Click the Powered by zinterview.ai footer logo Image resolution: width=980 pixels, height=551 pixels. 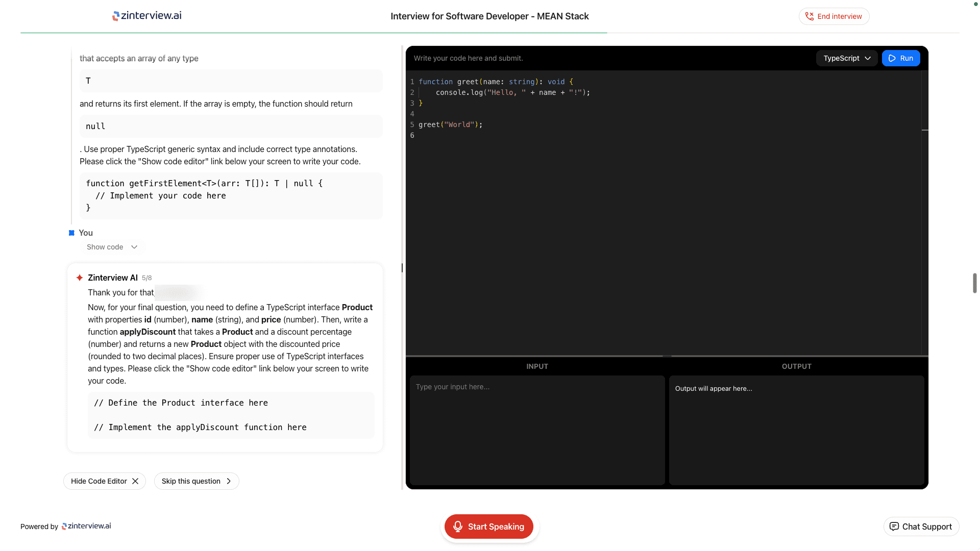click(86, 526)
